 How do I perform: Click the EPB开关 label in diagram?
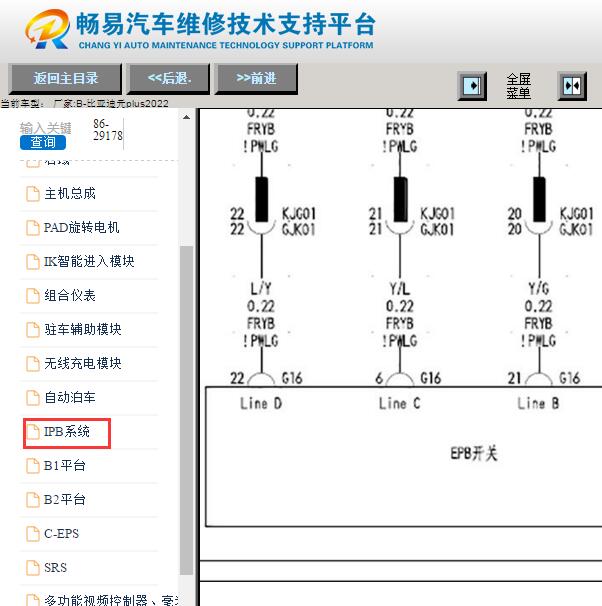click(x=474, y=453)
